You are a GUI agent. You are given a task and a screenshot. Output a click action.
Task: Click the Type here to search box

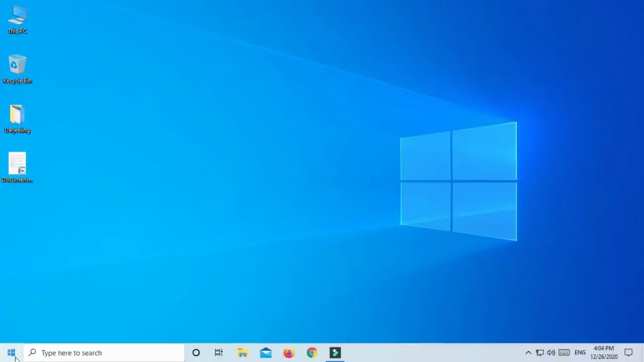(104, 352)
